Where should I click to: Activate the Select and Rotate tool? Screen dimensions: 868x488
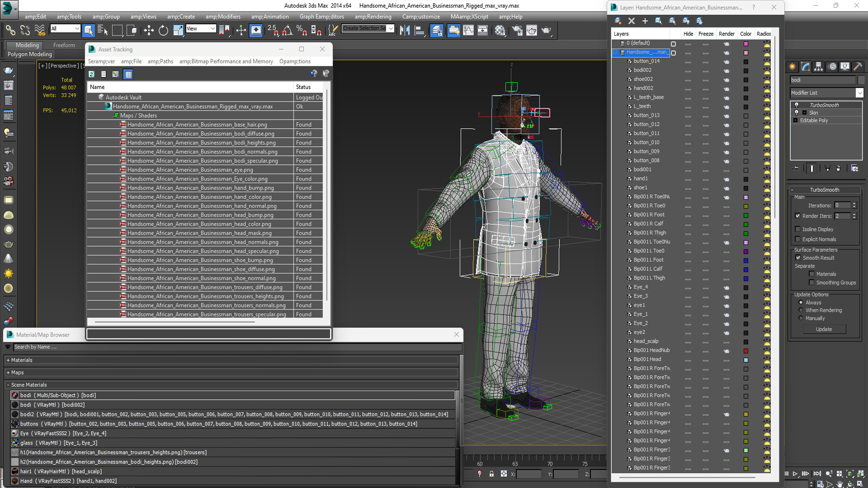click(x=163, y=30)
